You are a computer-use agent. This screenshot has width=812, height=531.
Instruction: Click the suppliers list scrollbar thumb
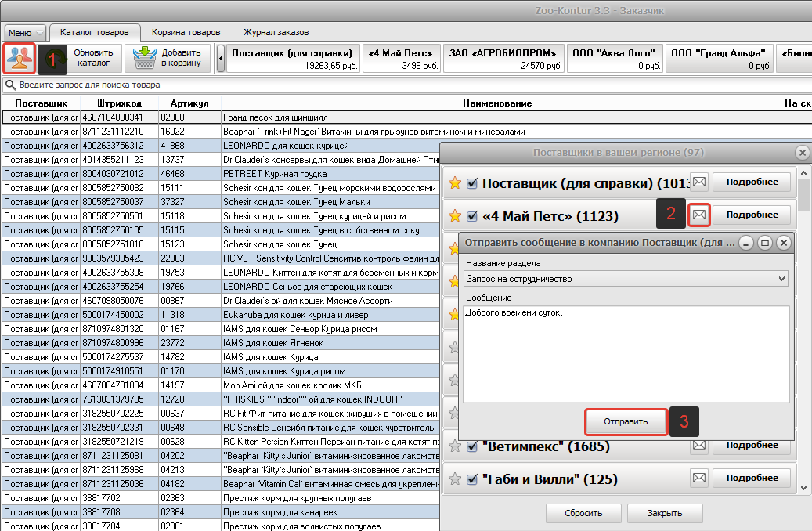tap(803, 195)
